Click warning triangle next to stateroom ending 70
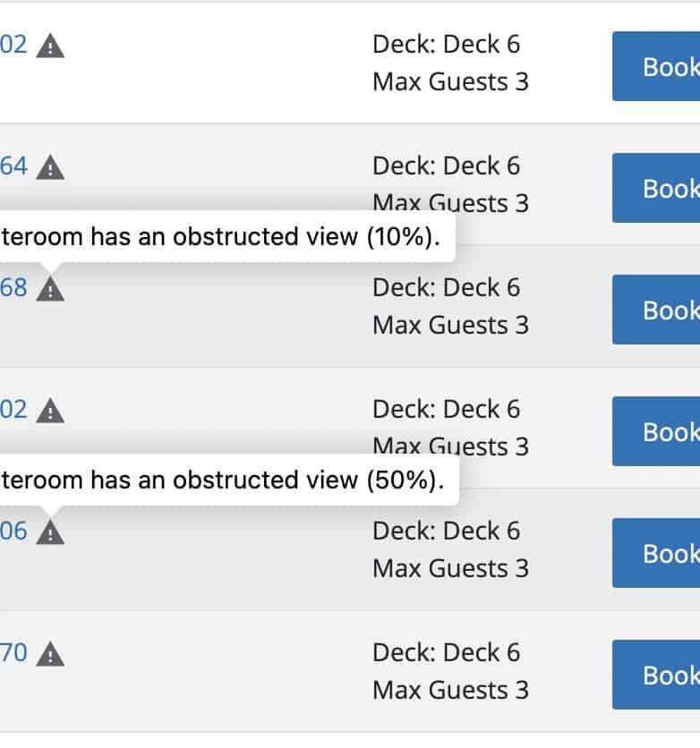700x748 pixels. [x=50, y=654]
